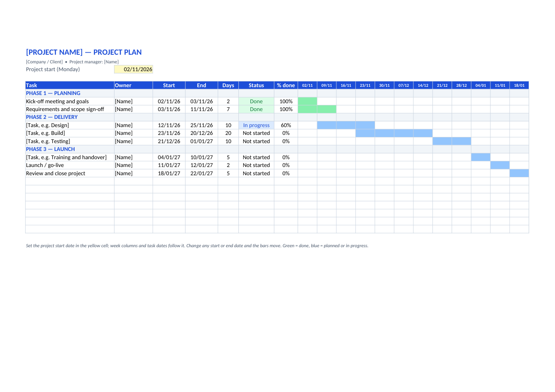
Task: Select the "21/12" week column header
Action: pos(442,85)
